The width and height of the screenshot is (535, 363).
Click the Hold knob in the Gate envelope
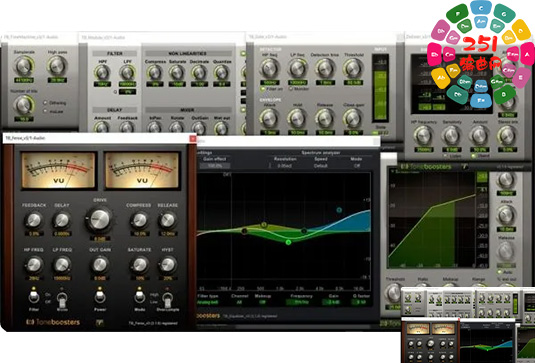point(297,118)
